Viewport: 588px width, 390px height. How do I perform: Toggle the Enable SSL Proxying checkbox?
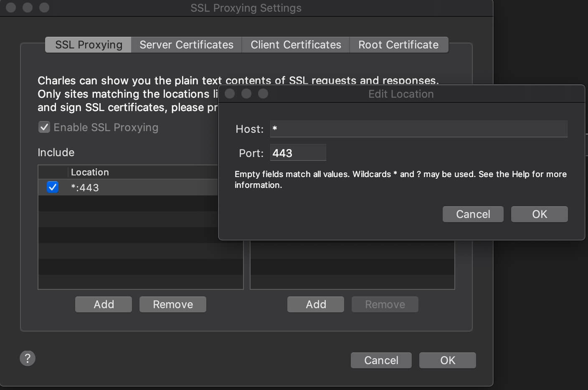[x=44, y=127]
